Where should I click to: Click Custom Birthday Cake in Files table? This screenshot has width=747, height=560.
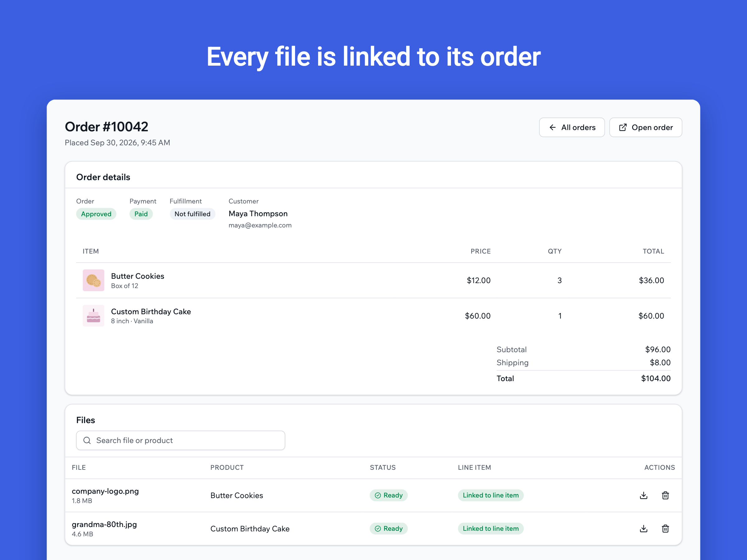pos(250,529)
